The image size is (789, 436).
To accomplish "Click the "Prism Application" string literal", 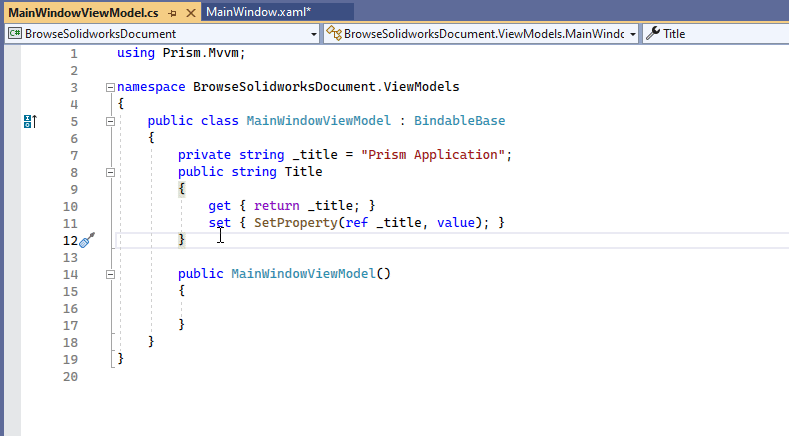I will pos(433,155).
